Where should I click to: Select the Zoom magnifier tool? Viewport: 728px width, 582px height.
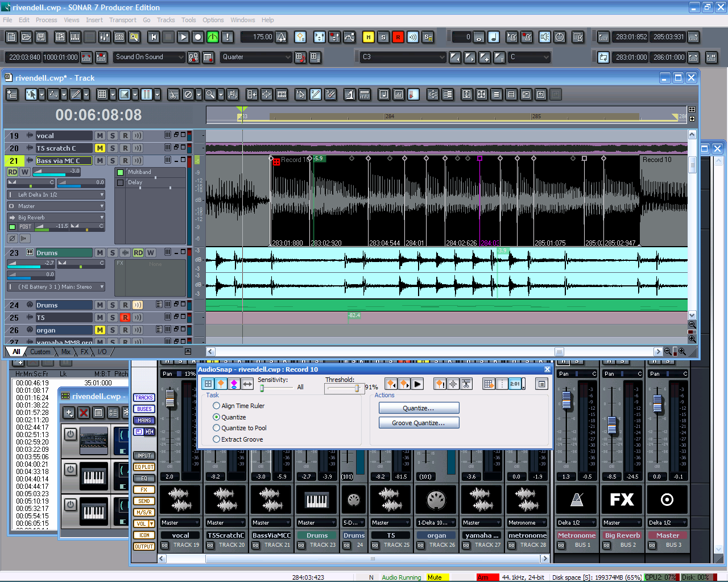[x=210, y=94]
